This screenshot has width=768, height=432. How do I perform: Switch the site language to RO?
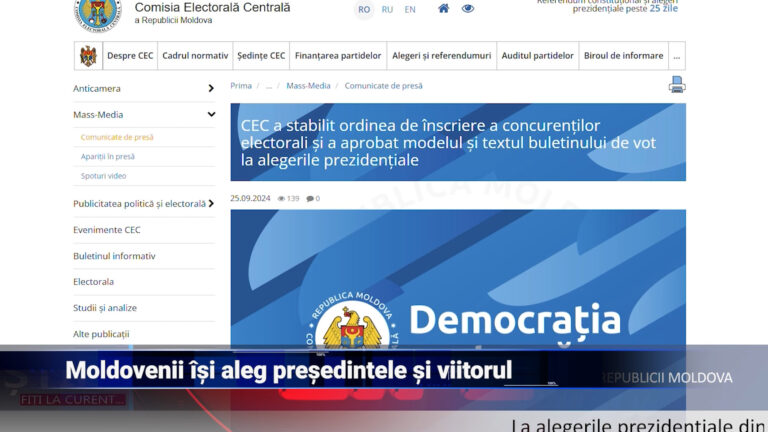(x=364, y=10)
